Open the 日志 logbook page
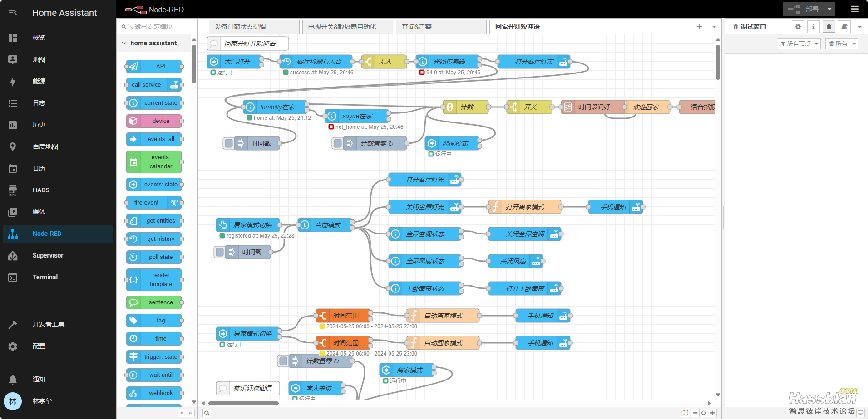Image resolution: width=868 pixels, height=419 pixels. (58, 103)
